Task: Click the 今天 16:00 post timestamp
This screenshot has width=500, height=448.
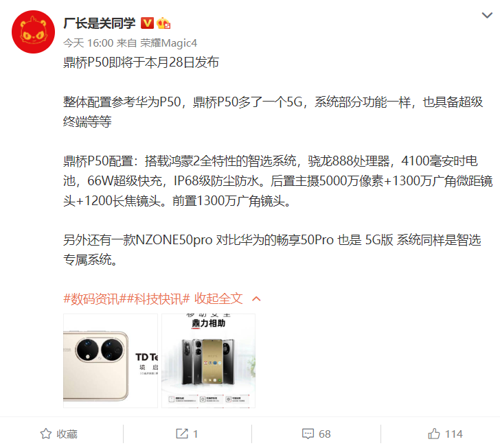Action: click(89, 43)
